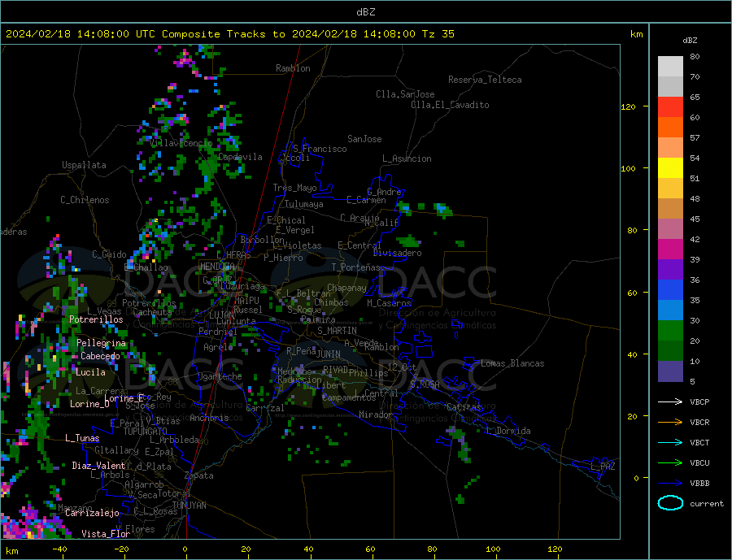The height and width of the screenshot is (560, 732).
Task: Click the 'S_MARTIN' map label
Action: pos(337,331)
